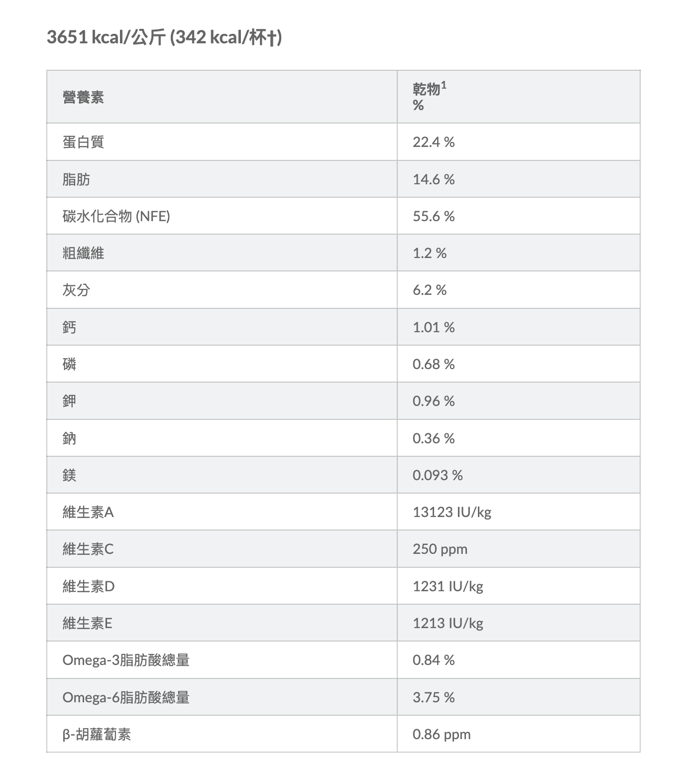Viewport: 685px width, 784px height.
Task: Select the 維生素C row label
Action: [x=88, y=549]
